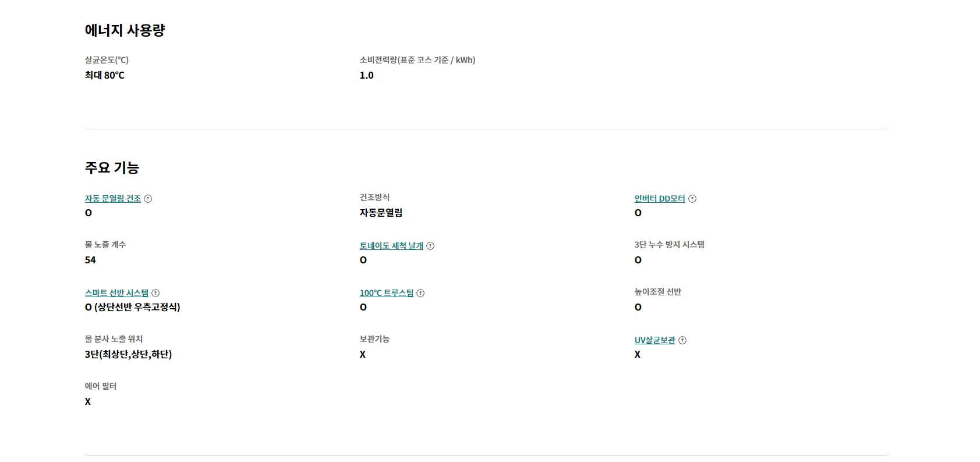Image resolution: width=980 pixels, height=462 pixels.
Task: Click the 에어 필터 label
Action: coord(101,386)
